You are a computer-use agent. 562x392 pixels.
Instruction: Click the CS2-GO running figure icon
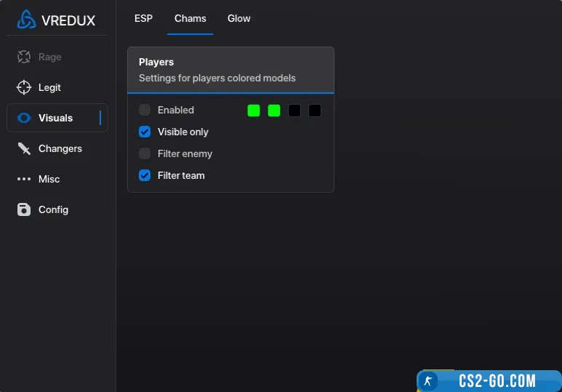tap(429, 381)
